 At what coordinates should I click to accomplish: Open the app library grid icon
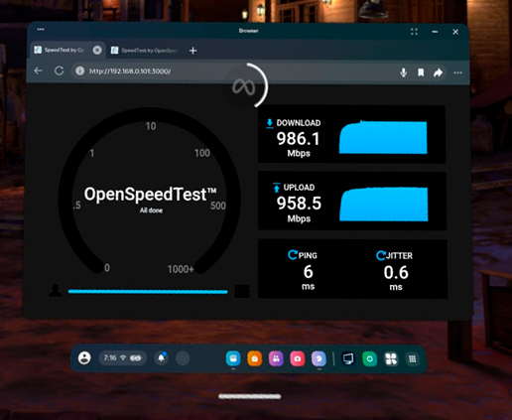[x=412, y=358]
